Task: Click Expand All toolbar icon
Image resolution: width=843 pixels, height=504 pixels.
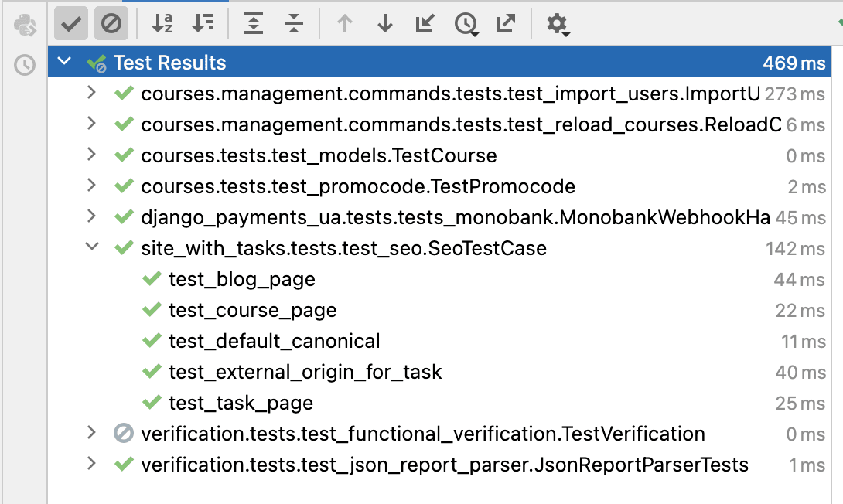Action: pyautogui.click(x=254, y=24)
